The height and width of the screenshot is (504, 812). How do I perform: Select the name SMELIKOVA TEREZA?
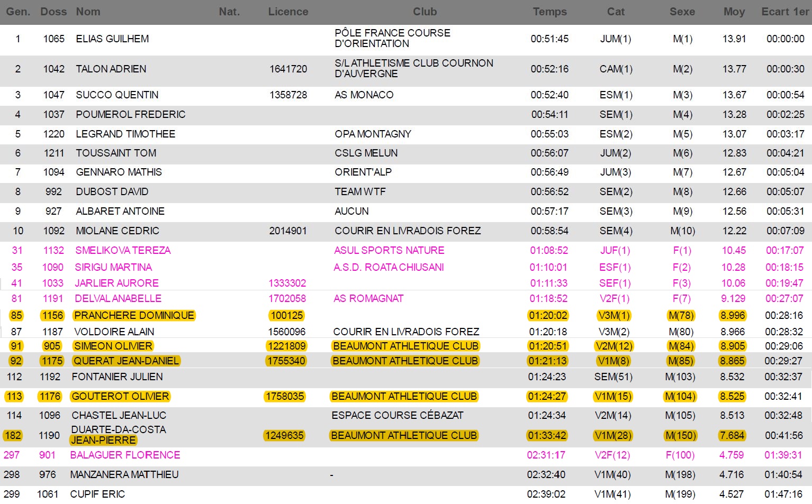click(x=123, y=250)
